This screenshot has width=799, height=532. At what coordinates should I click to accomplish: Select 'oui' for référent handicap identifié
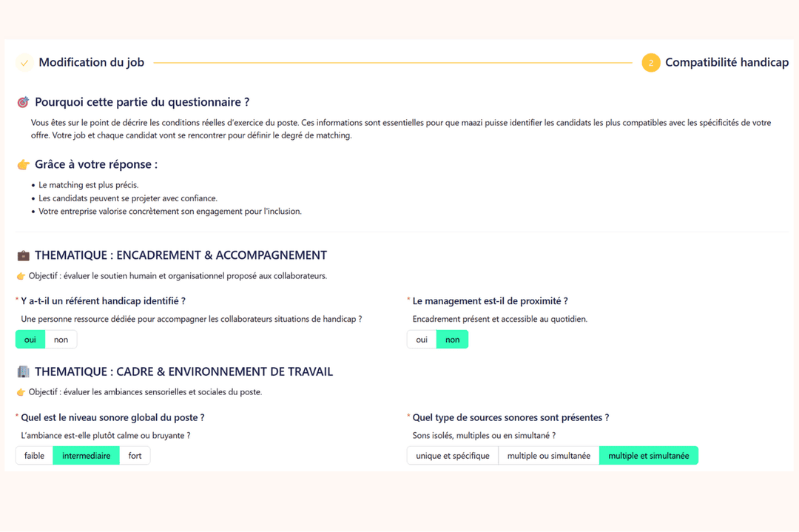[x=30, y=340]
